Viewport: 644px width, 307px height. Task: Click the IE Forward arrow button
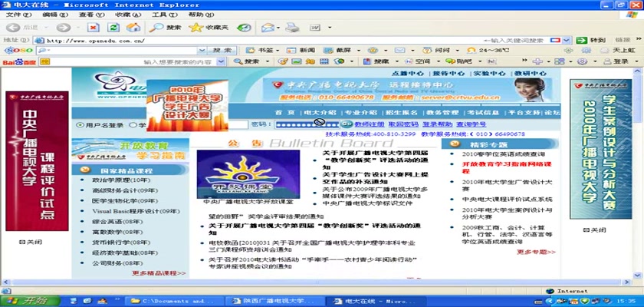63,28
